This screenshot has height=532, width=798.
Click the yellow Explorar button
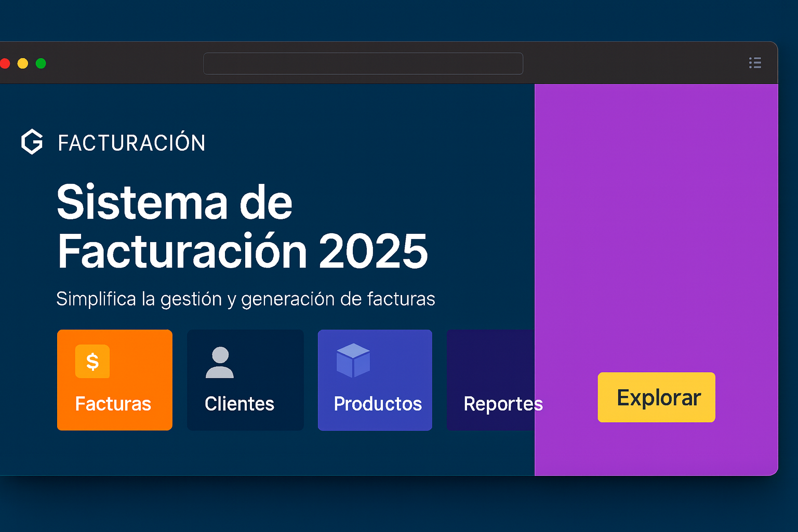[x=656, y=397]
